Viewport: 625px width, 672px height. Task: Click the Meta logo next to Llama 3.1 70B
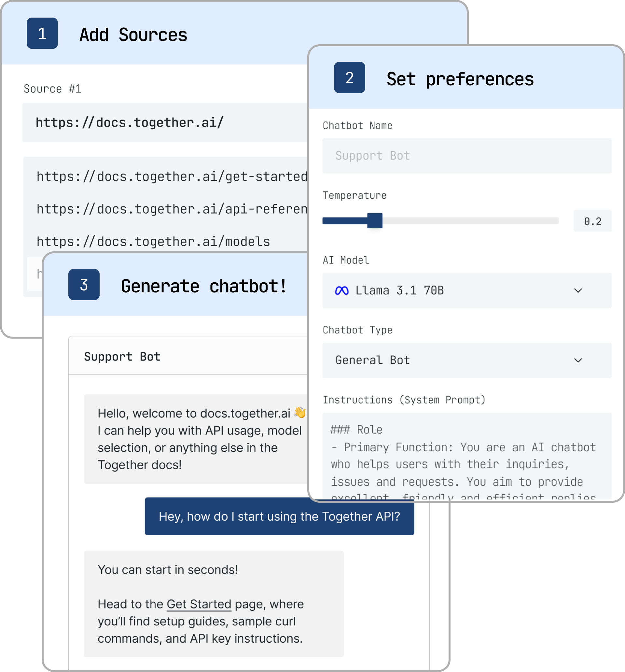point(342,290)
